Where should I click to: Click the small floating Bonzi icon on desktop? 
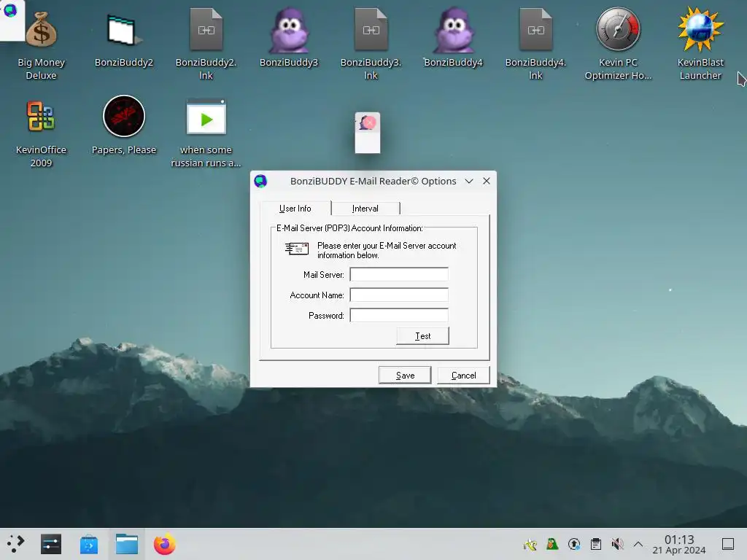point(368,133)
